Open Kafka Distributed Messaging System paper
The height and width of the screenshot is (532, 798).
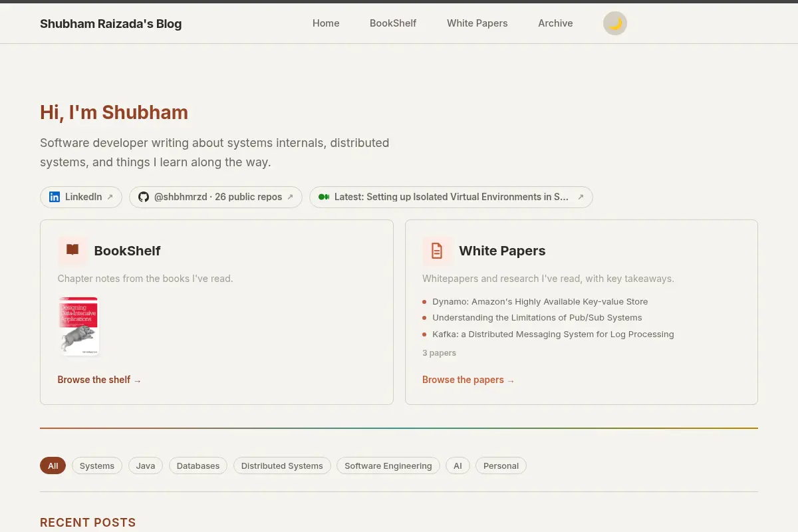tap(553, 334)
